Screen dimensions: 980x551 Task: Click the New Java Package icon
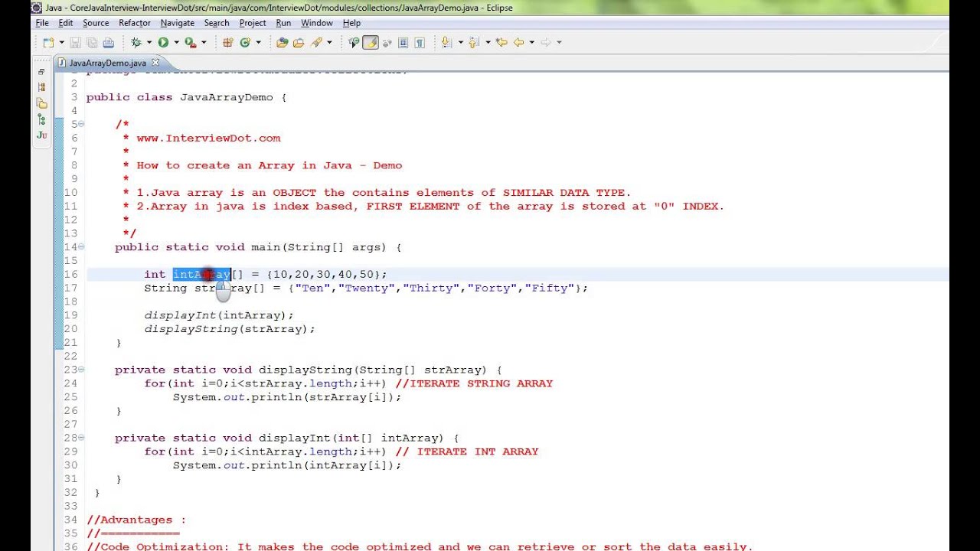227,43
